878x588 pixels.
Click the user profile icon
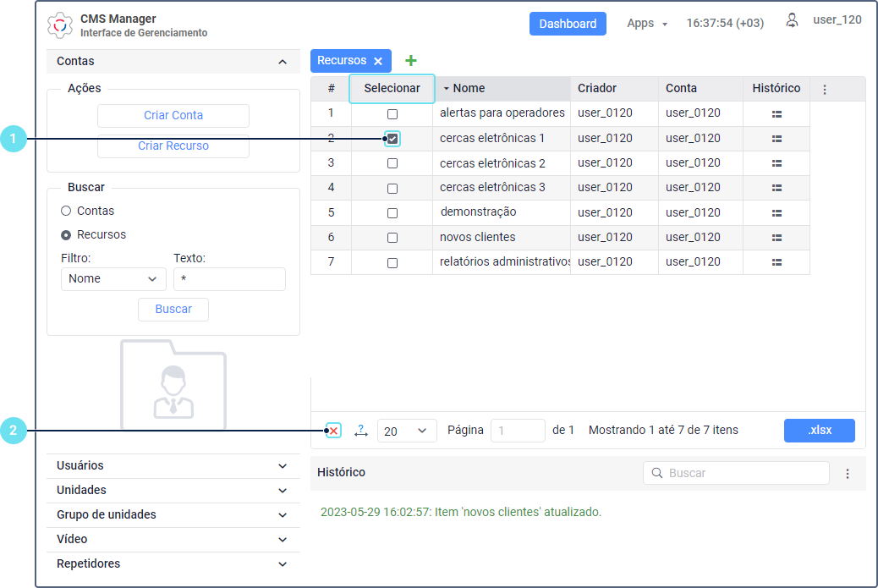792,20
